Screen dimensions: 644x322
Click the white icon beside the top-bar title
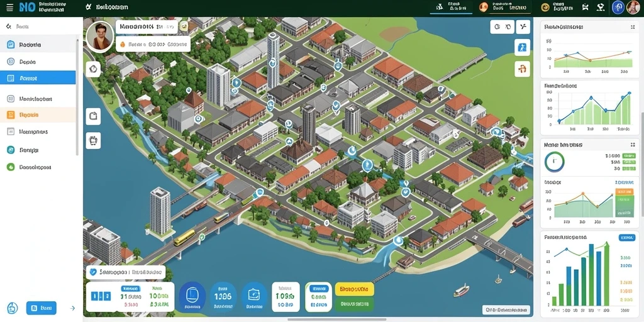pos(88,7)
